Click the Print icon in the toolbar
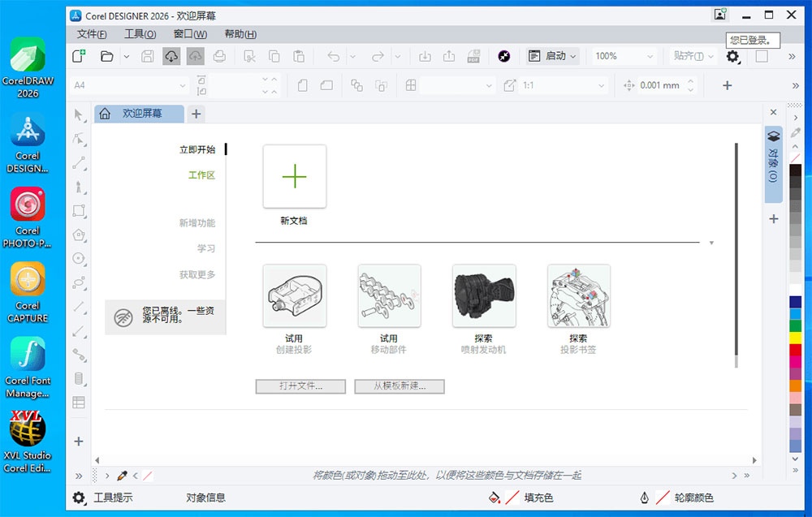This screenshot has width=812, height=517. click(x=220, y=56)
